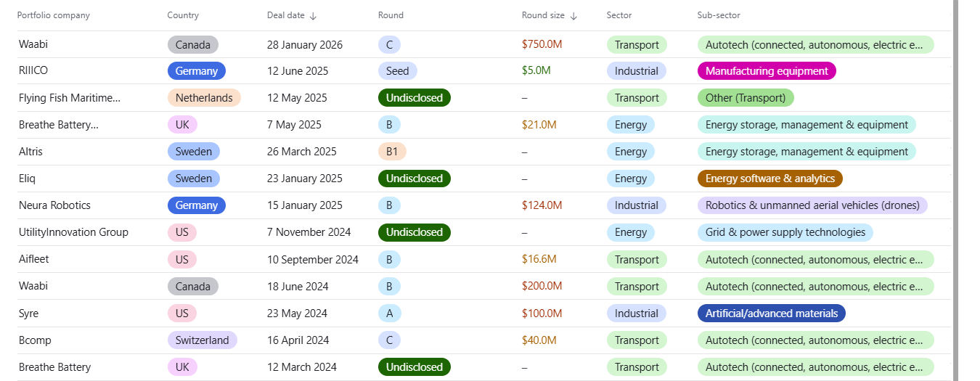
Task: Select the Energy software & analytics tag
Action: pos(769,179)
